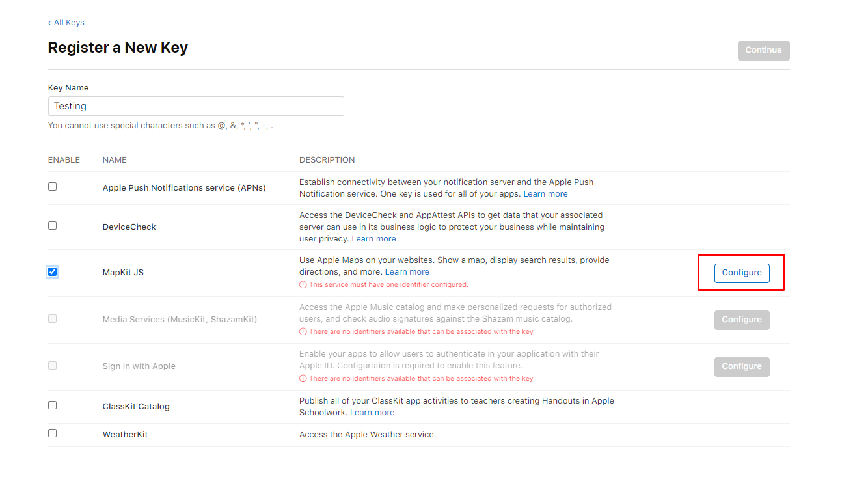Image resolution: width=868 pixels, height=481 pixels.
Task: Click the DESCRIPTION column header
Action: 327,160
